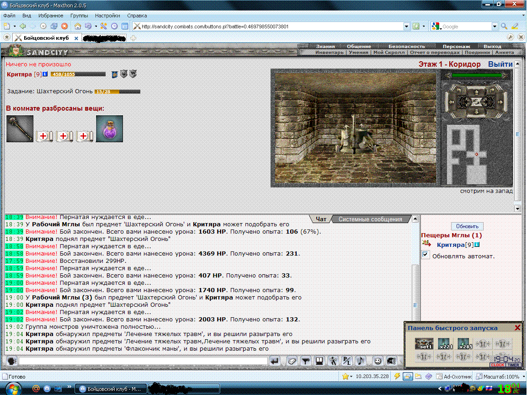The image size is (532, 395).
Task: Toggle the chat sound note icon
Action: tap(360, 361)
